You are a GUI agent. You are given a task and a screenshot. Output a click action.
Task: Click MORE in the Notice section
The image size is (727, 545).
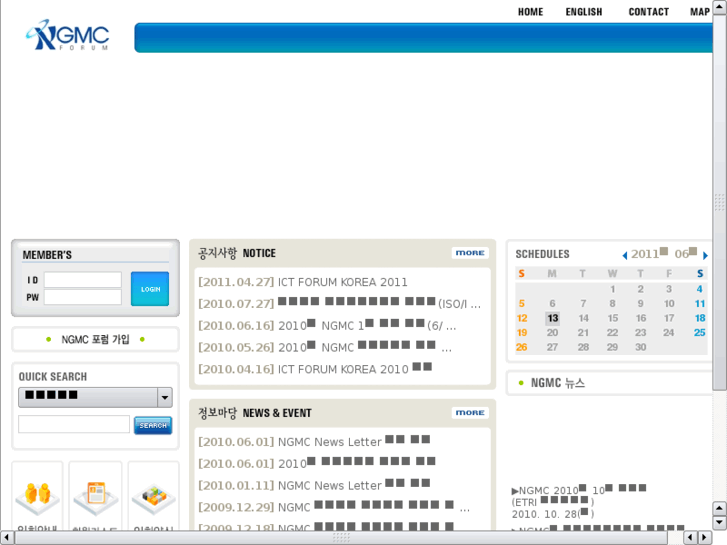click(x=470, y=253)
